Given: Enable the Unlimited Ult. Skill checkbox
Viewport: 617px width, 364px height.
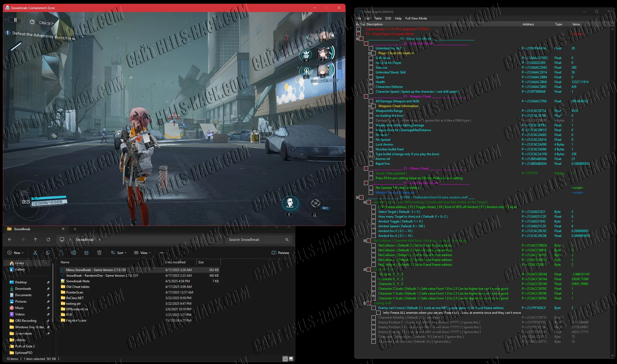Looking at the screenshot, I should [x=371, y=48].
